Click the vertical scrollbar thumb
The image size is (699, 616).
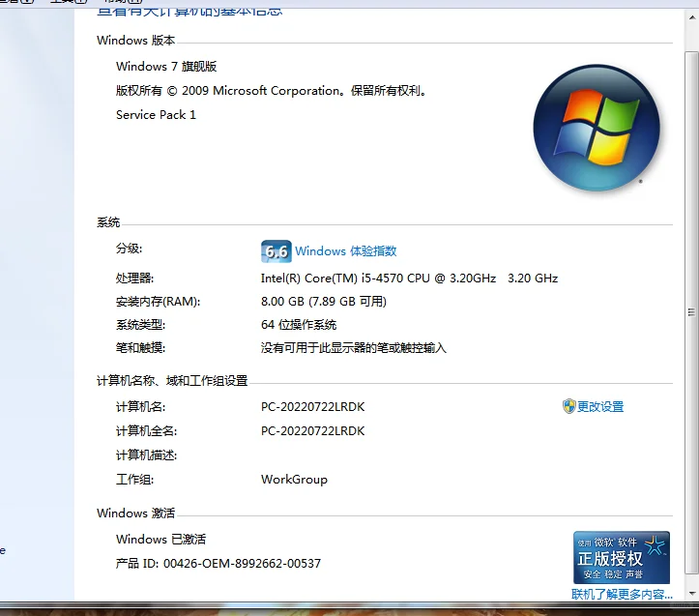click(692, 312)
